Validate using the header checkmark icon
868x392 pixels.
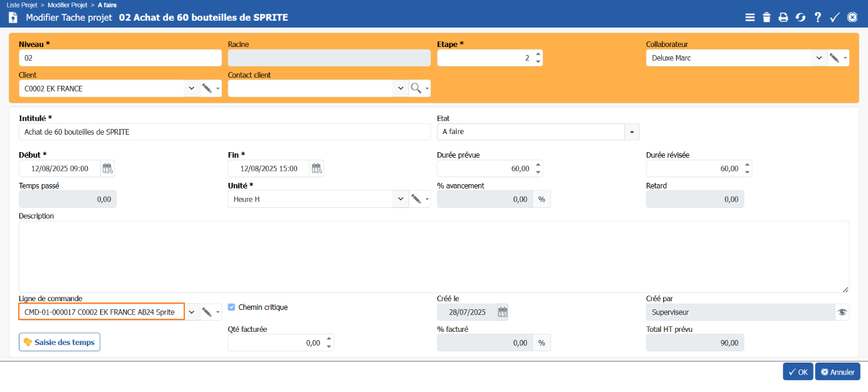[x=835, y=18]
